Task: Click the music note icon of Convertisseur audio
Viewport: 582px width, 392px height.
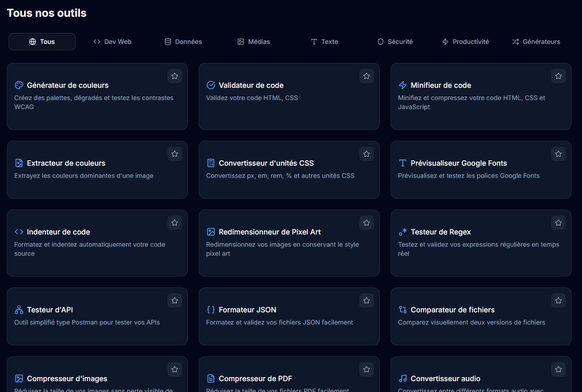Action: (x=403, y=378)
